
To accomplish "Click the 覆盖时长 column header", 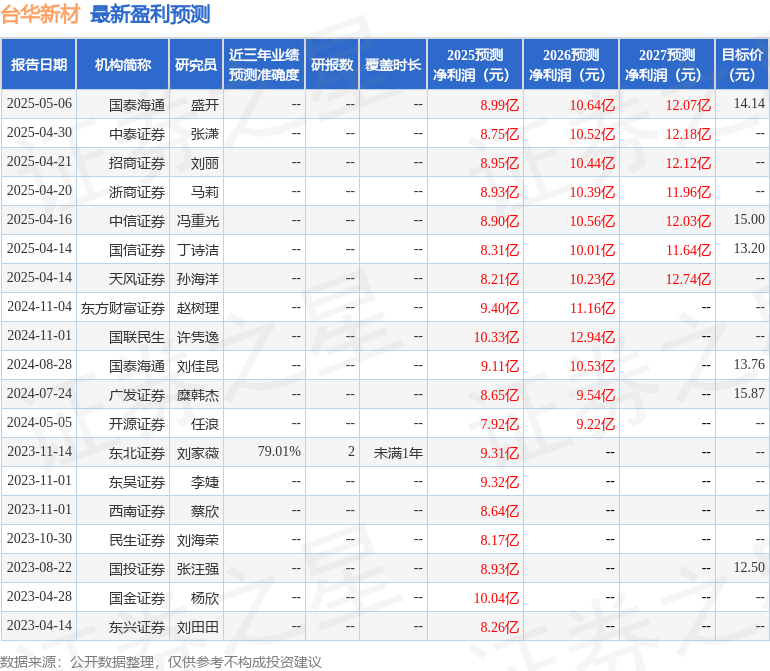I will pos(393,65).
